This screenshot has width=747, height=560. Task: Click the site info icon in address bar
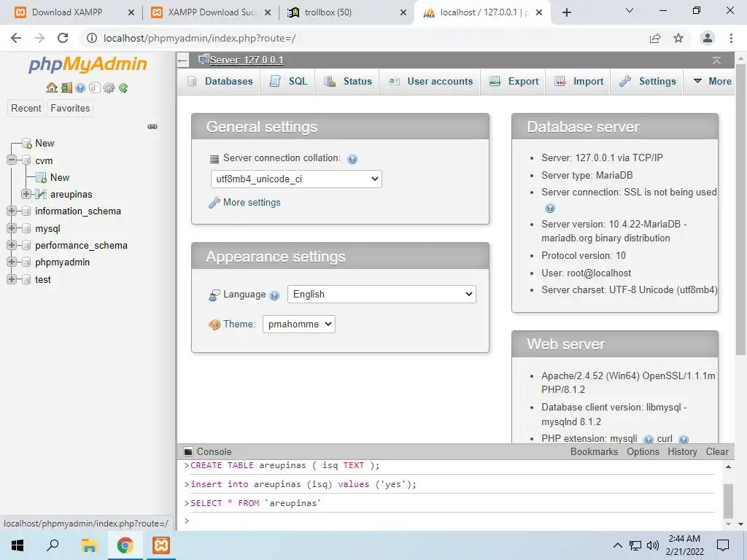pos(92,38)
